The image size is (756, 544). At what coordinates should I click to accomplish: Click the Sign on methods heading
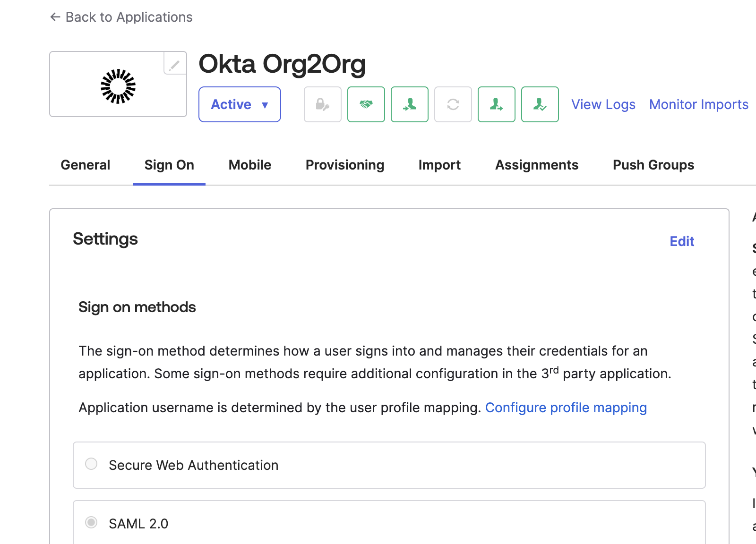pos(137,307)
